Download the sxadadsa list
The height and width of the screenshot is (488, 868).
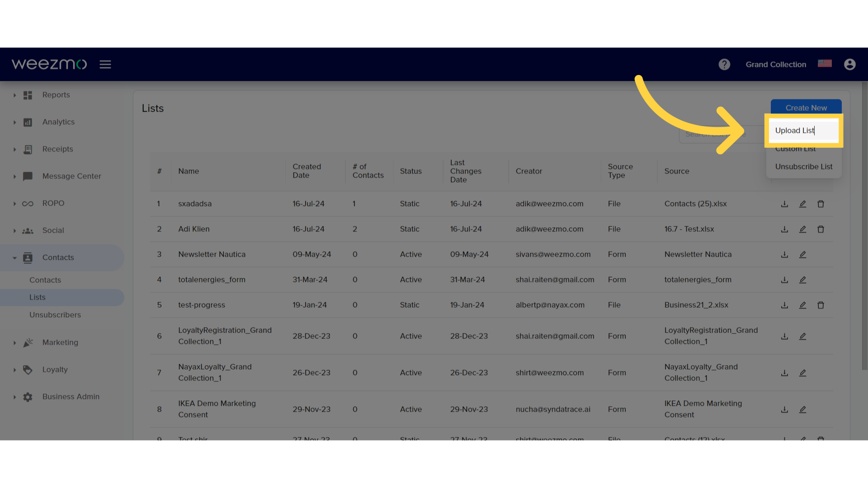click(784, 204)
